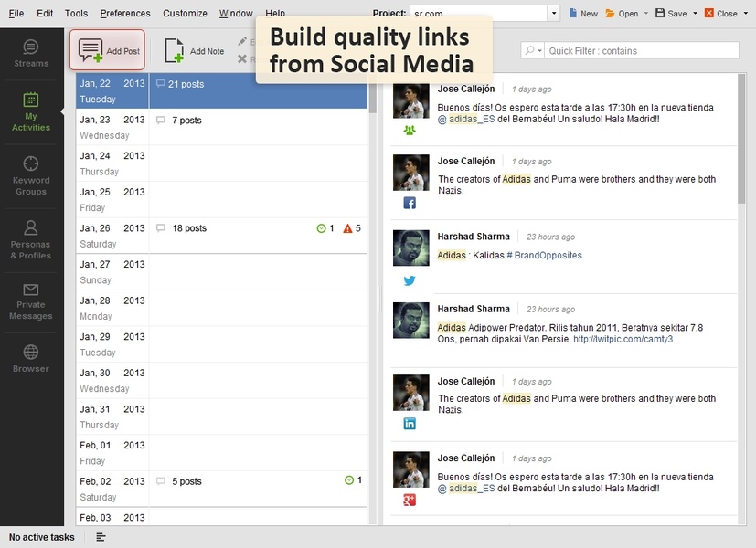
Task: Click the 23 hours ago timestamp on BrandOpposites post
Action: coord(550,237)
